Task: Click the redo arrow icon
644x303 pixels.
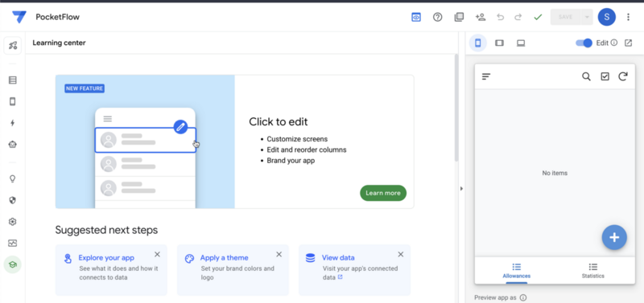Action: 518,17
